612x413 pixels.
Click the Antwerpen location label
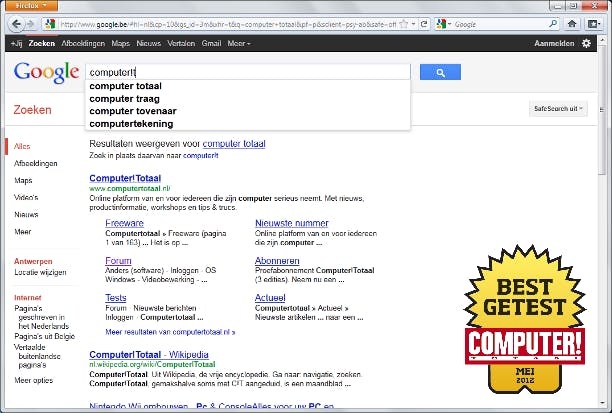pyautogui.click(x=33, y=262)
